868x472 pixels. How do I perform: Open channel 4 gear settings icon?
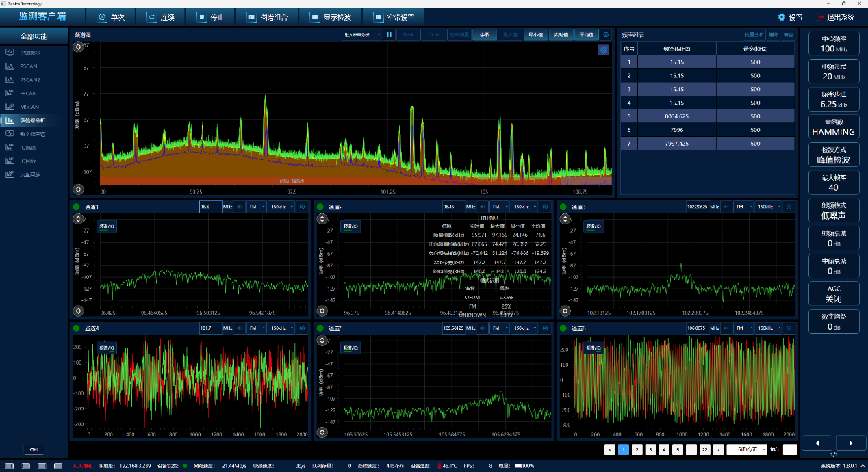[x=302, y=328]
